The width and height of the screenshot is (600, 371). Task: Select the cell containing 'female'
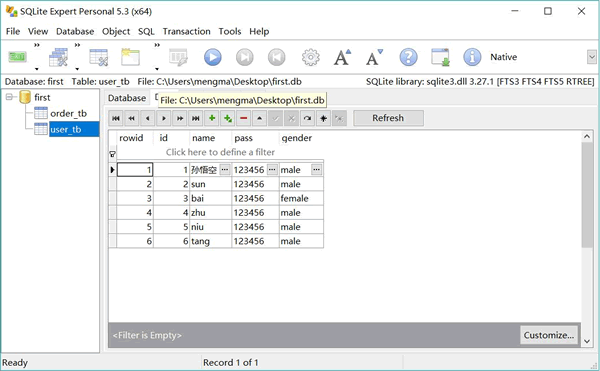301,198
